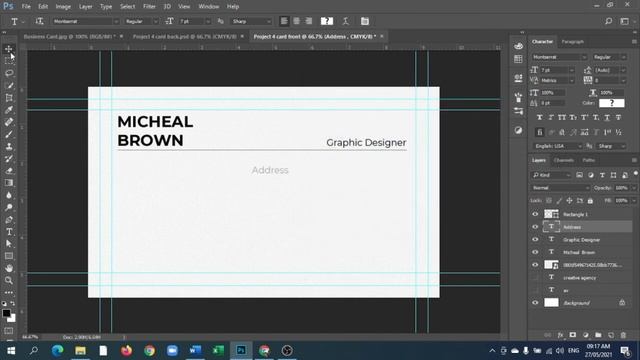This screenshot has width=640, height=360.
Task: Select the Eyedropper tool
Action: click(x=9, y=110)
